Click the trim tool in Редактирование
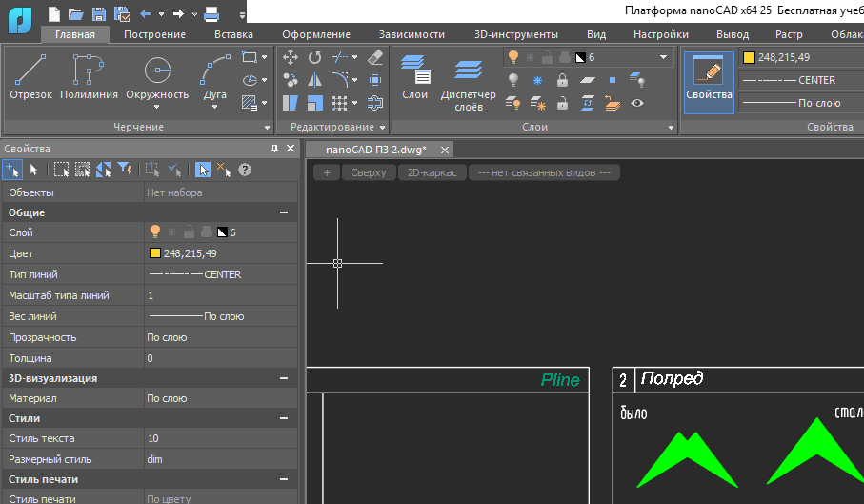This screenshot has height=504, width=864. [x=339, y=57]
